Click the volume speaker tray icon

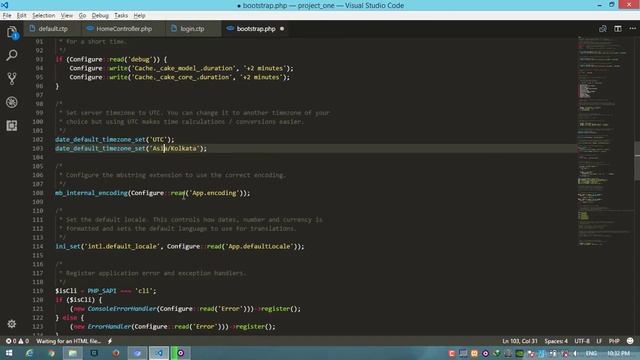tap(576, 353)
